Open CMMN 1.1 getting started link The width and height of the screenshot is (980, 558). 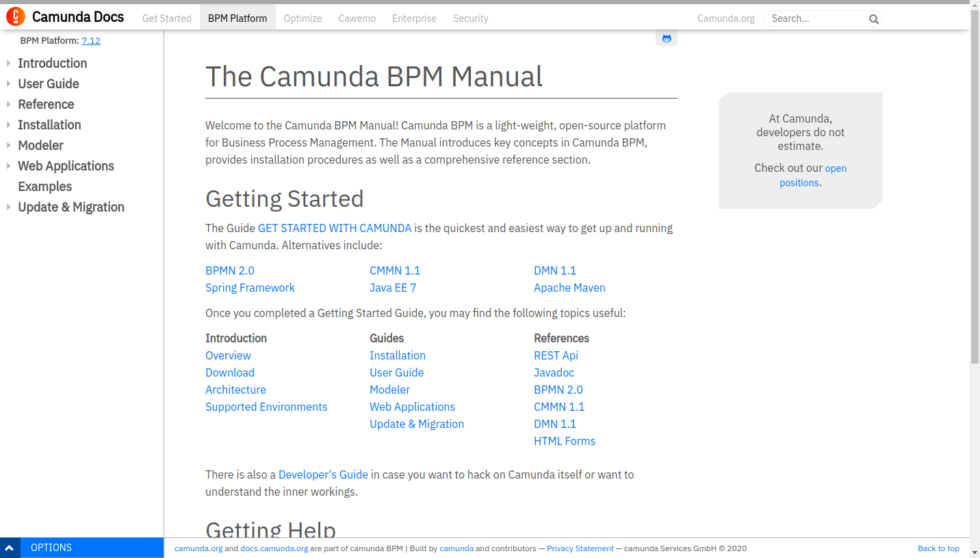395,270
